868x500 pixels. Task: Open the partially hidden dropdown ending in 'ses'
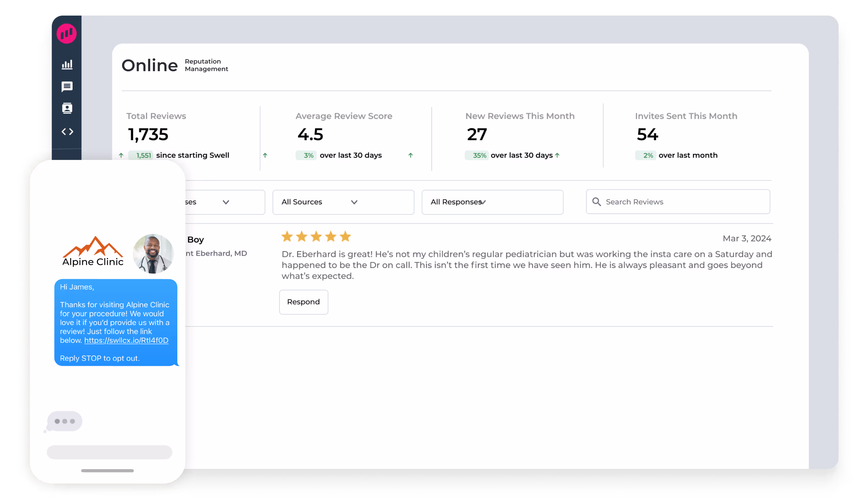(x=225, y=202)
